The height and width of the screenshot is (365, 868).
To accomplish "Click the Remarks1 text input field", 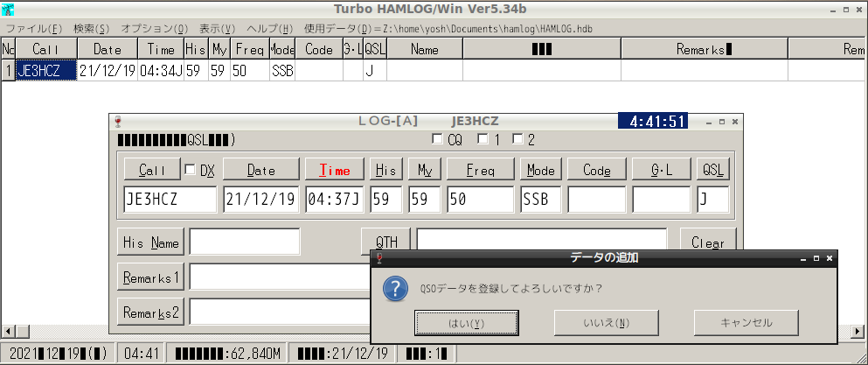I will 280,277.
